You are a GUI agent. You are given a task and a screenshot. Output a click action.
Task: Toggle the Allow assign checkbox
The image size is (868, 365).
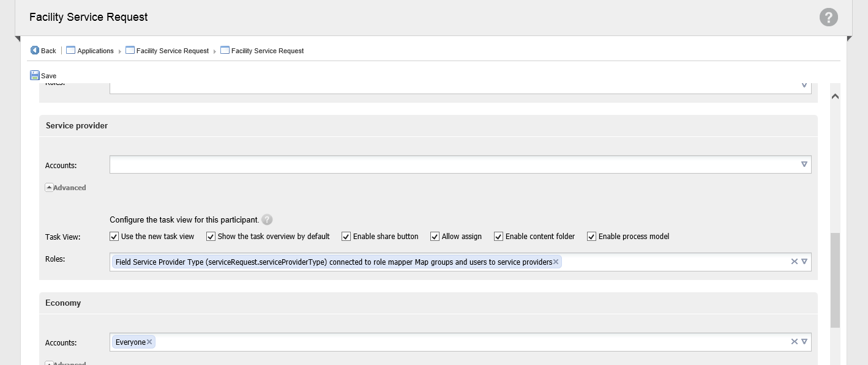pos(435,237)
